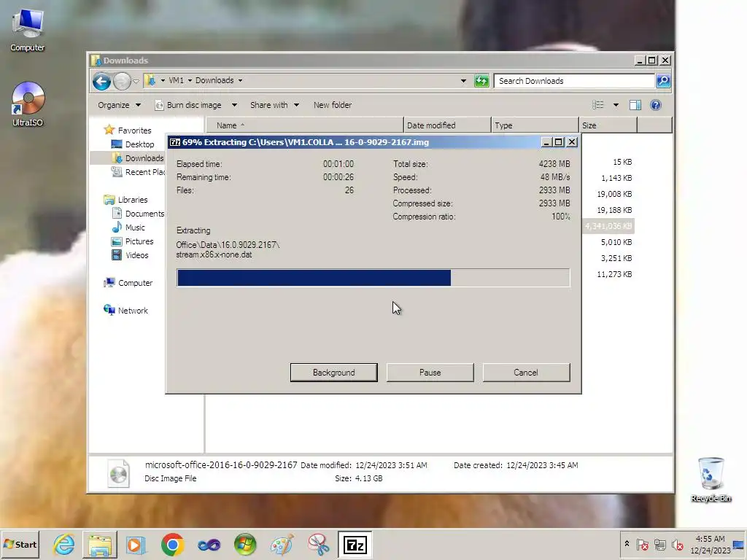
Task: Open the Start menu
Action: click(x=20, y=544)
